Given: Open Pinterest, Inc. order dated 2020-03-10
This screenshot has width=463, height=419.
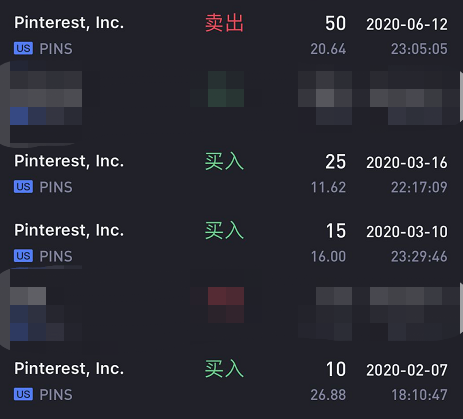Looking at the screenshot, I should pos(231,242).
